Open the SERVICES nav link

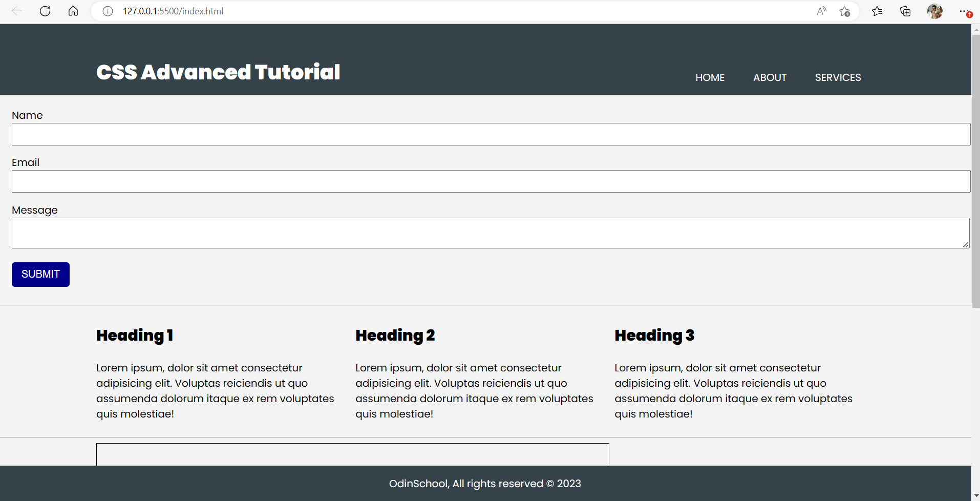[x=838, y=77]
